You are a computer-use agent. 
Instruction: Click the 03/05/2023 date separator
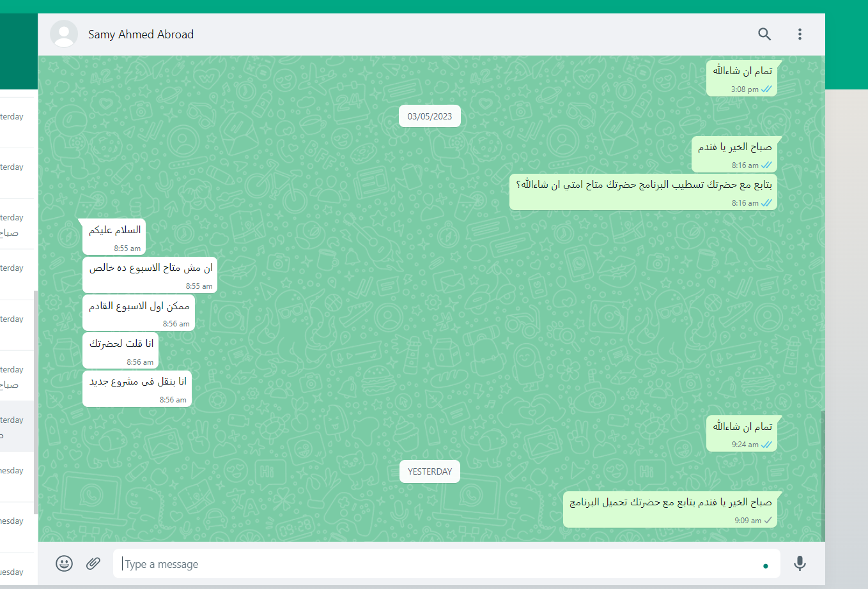pos(430,116)
